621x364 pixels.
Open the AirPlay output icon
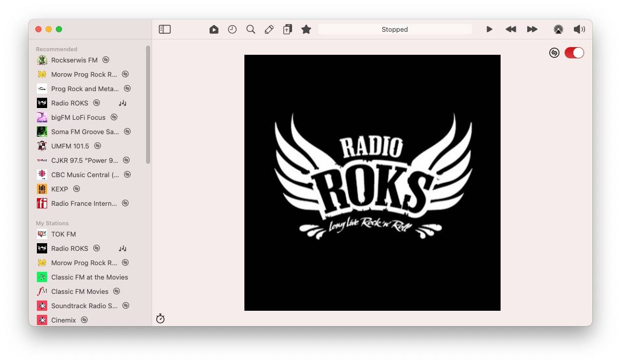click(x=558, y=30)
